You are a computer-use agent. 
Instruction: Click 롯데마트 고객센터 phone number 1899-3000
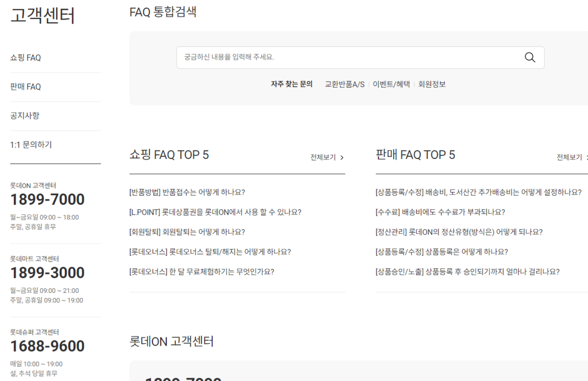tap(47, 273)
